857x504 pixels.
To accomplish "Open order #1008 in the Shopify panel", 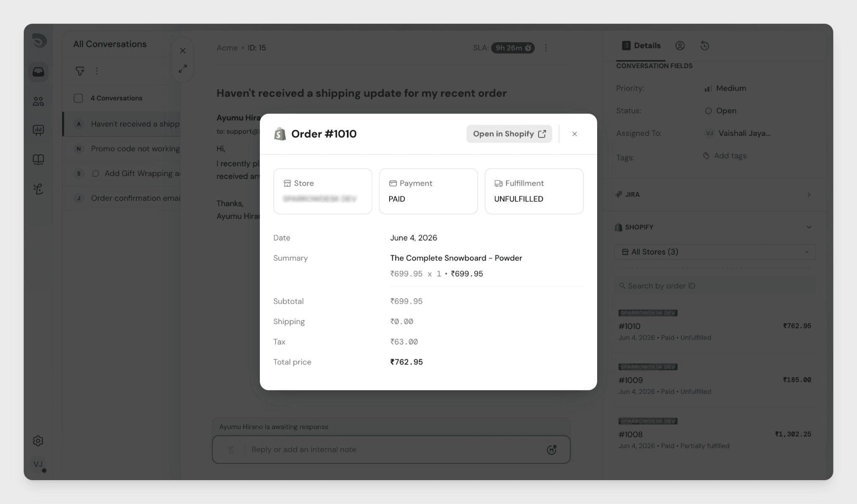I will click(x=714, y=434).
